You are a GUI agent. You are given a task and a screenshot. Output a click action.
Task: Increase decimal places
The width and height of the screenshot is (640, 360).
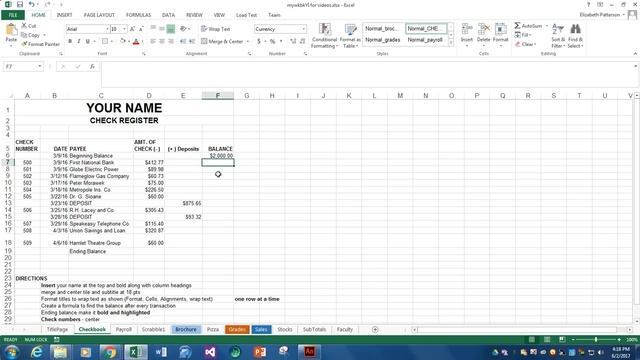pos(293,41)
